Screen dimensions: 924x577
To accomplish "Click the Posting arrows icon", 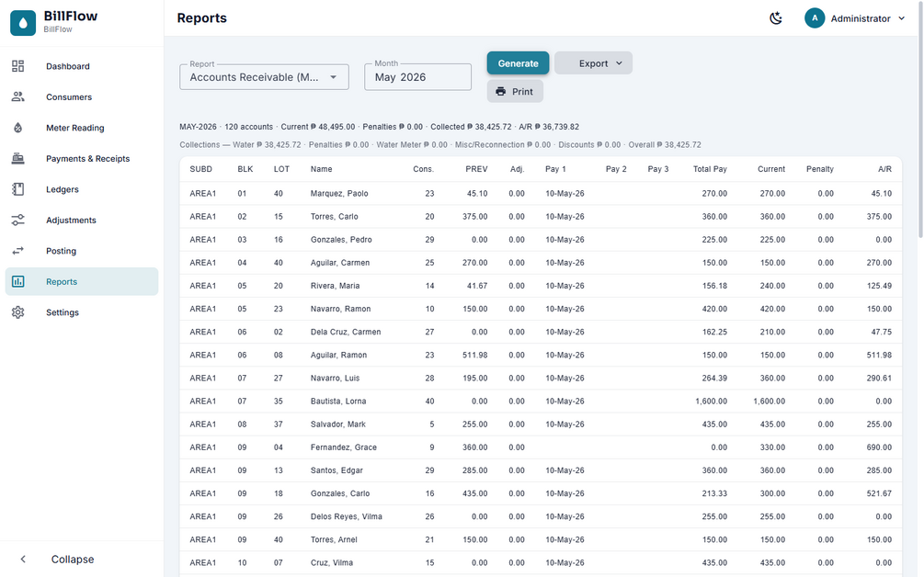I will pyautogui.click(x=18, y=251).
